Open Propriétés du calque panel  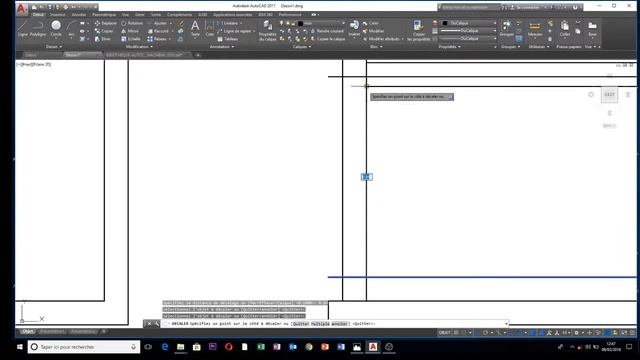[x=268, y=31]
